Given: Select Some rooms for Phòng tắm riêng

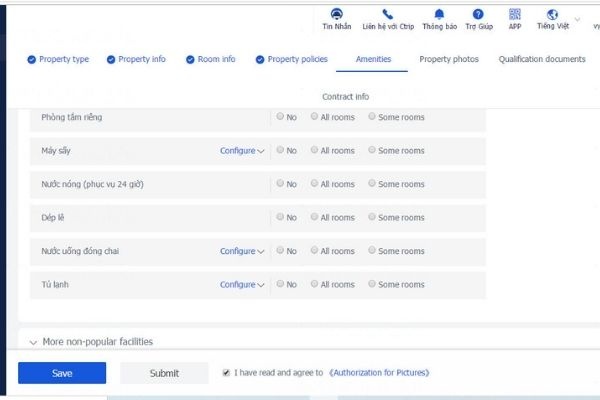Looking at the screenshot, I should point(372,116).
